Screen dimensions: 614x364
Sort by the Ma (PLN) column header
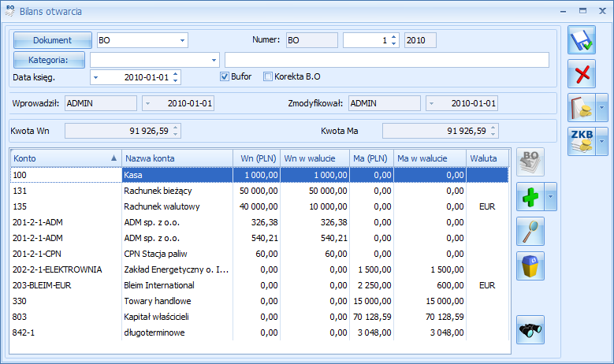click(371, 158)
